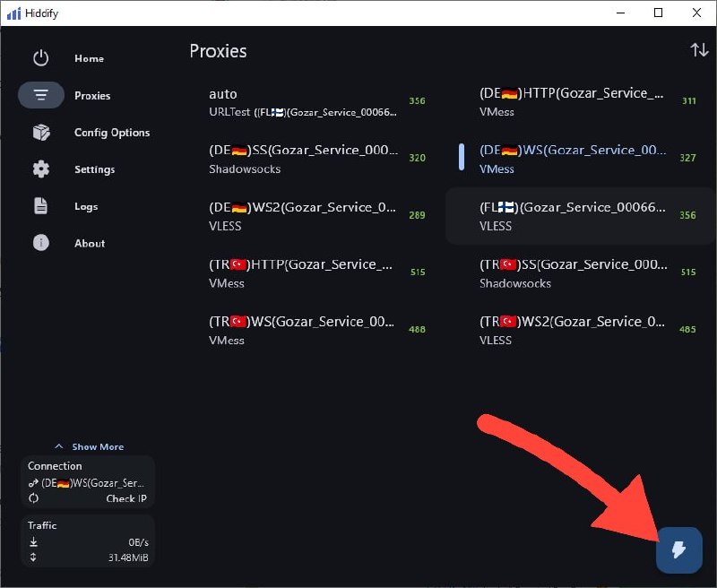Image resolution: width=717 pixels, height=588 pixels.
Task: Select the (TR)WS2 VLESS proxy
Action: tap(581, 330)
